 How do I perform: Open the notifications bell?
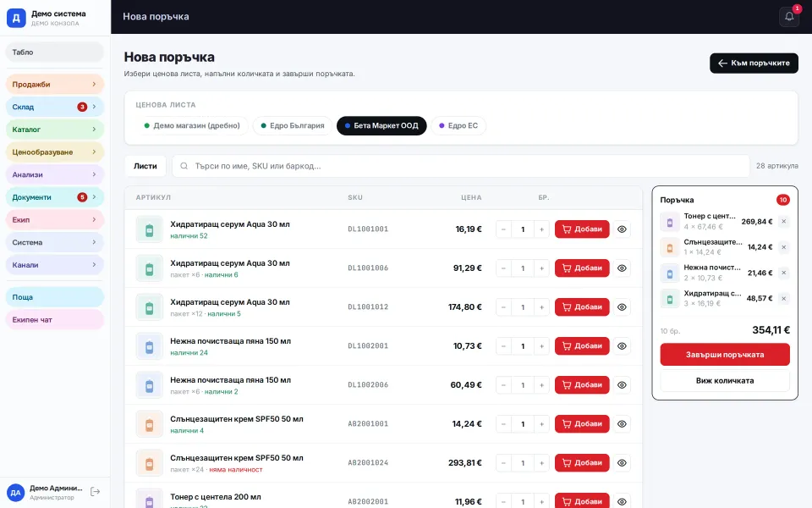pyautogui.click(x=788, y=17)
